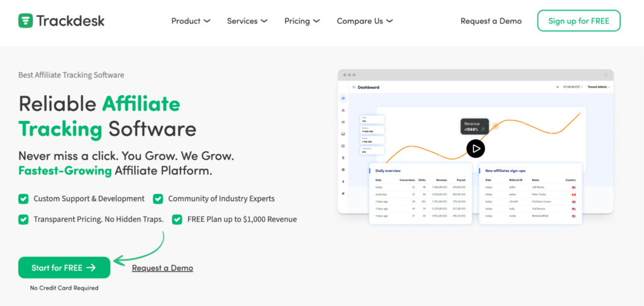This screenshot has height=306, width=644.
Task: Expand the Product menu chevron
Action: (207, 21)
